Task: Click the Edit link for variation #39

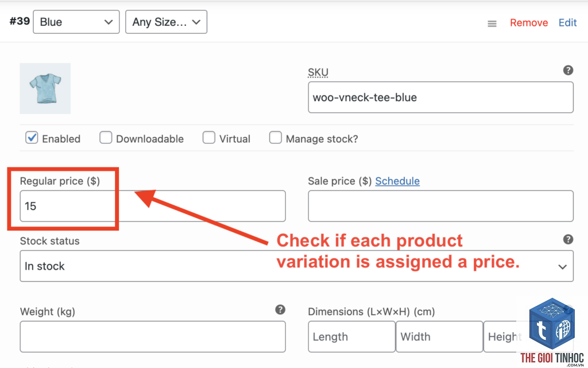Action: tap(567, 22)
